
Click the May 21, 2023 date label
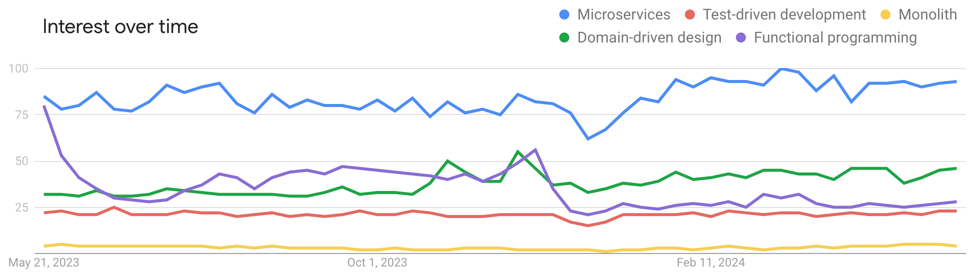44,262
